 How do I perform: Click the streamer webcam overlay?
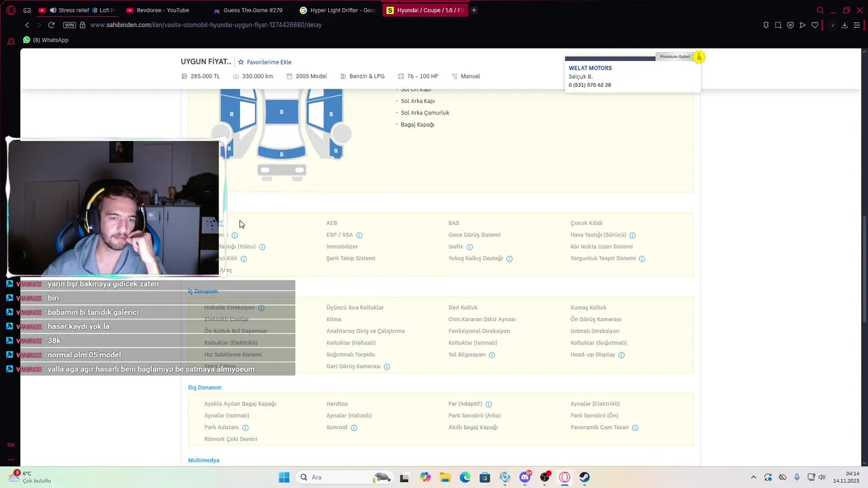click(x=114, y=208)
